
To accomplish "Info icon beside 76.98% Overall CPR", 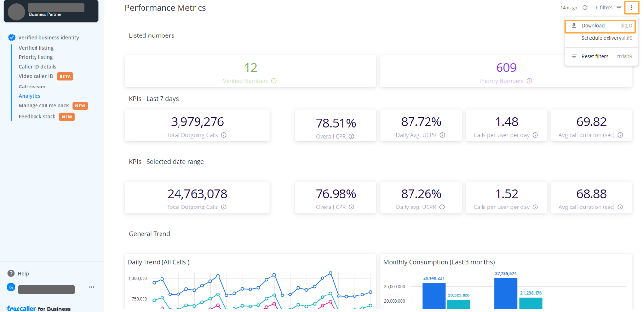I will (351, 207).
